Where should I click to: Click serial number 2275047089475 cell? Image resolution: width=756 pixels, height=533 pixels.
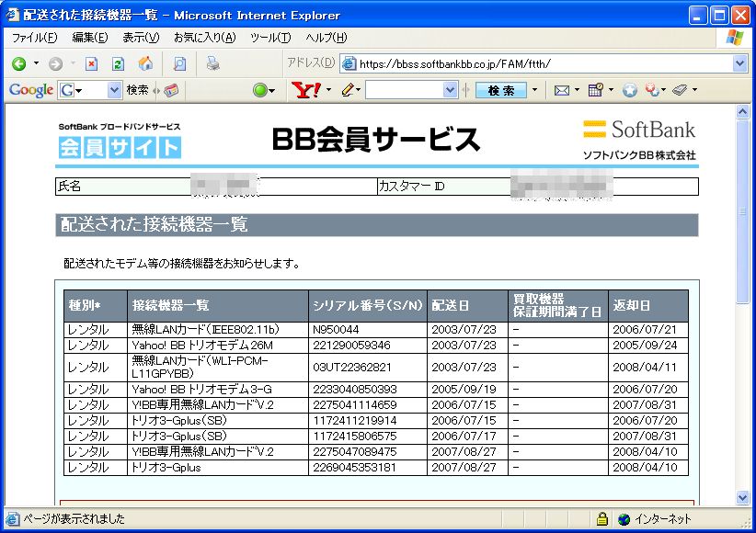pyautogui.click(x=367, y=451)
